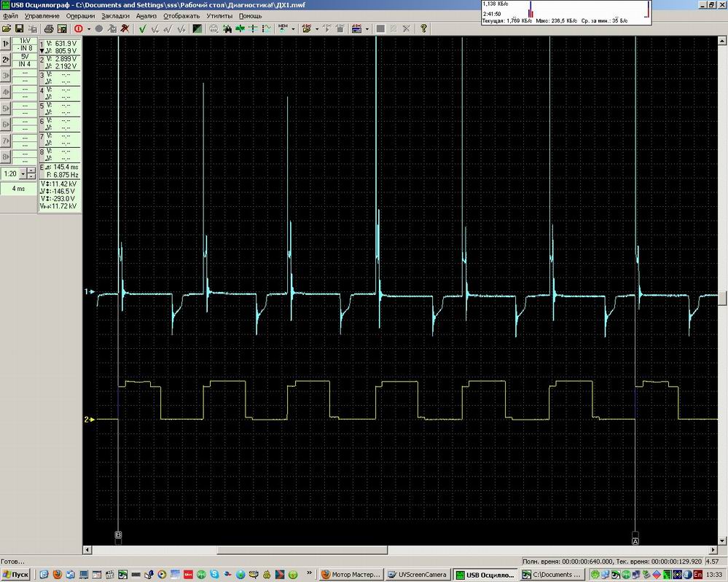Save the recording with the floppy disk icon
Screen dimensions: 728x582
(20, 29)
